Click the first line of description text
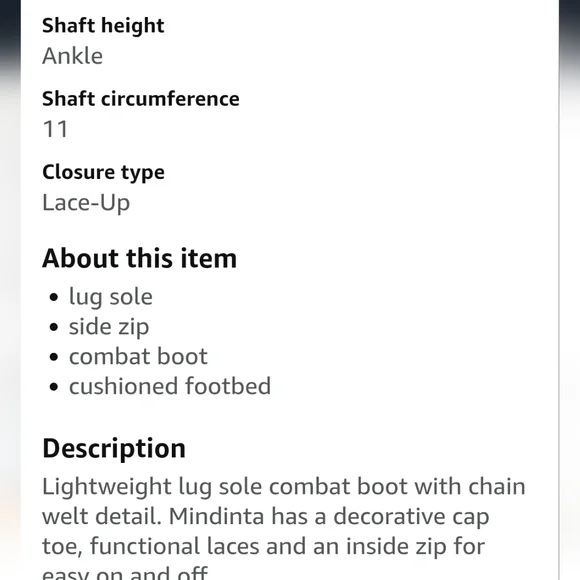 pyautogui.click(x=284, y=487)
